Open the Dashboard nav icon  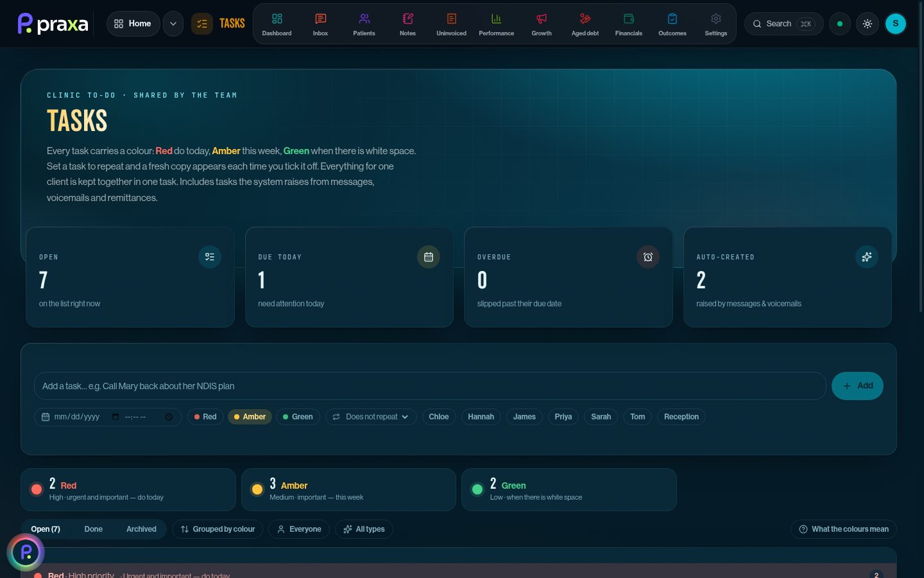coord(277,24)
